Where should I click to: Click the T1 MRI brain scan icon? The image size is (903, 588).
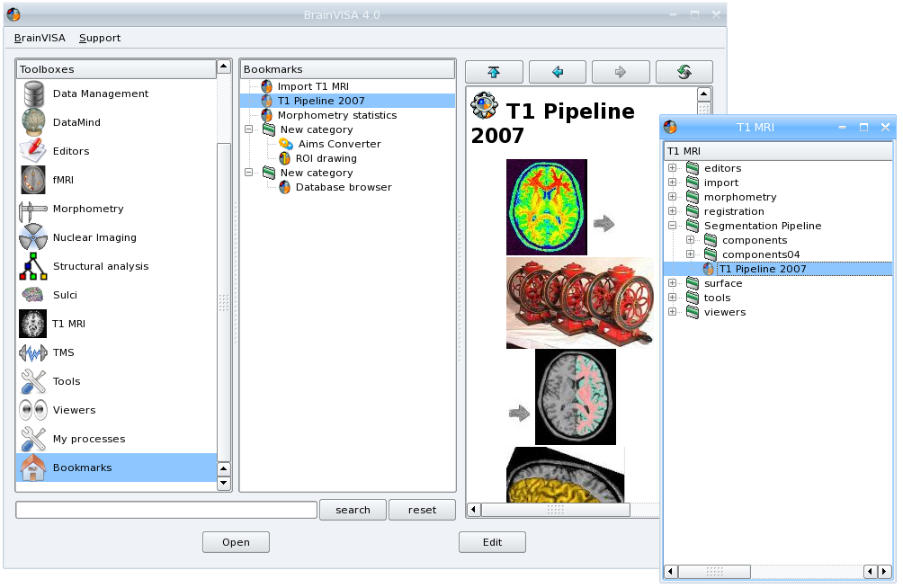pyautogui.click(x=33, y=324)
